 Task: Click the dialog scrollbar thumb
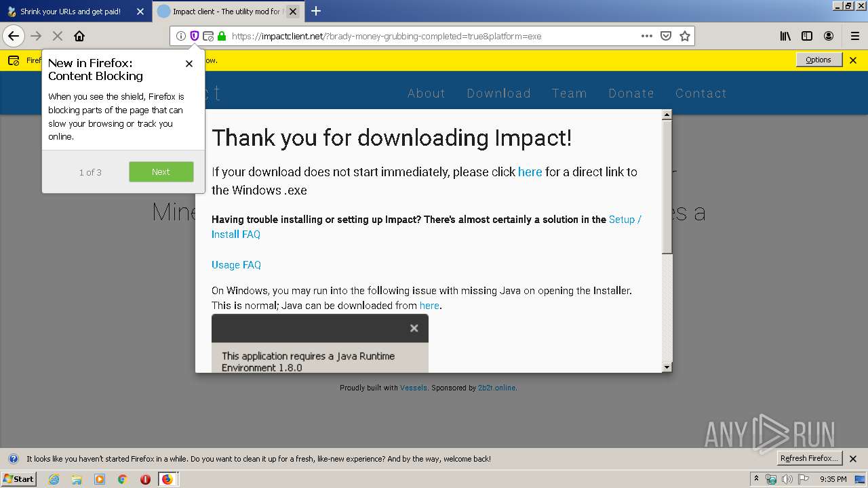tap(667, 188)
